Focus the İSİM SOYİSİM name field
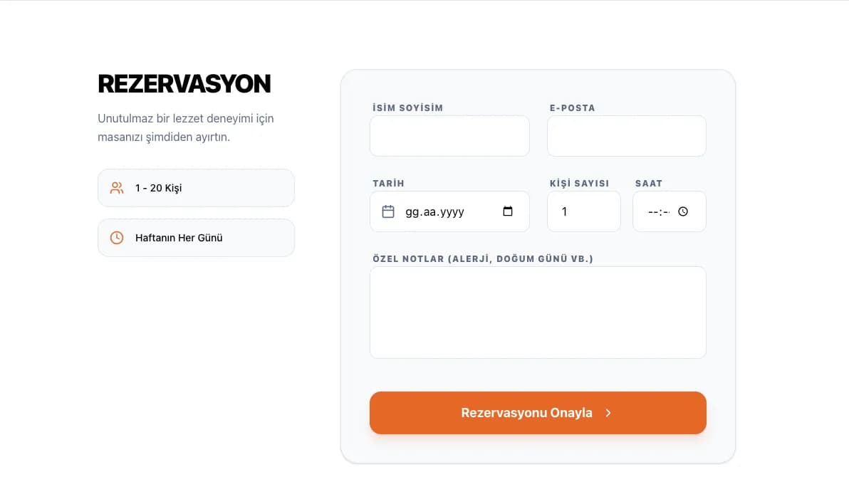Screen dimensions: 849x504 (x=449, y=135)
